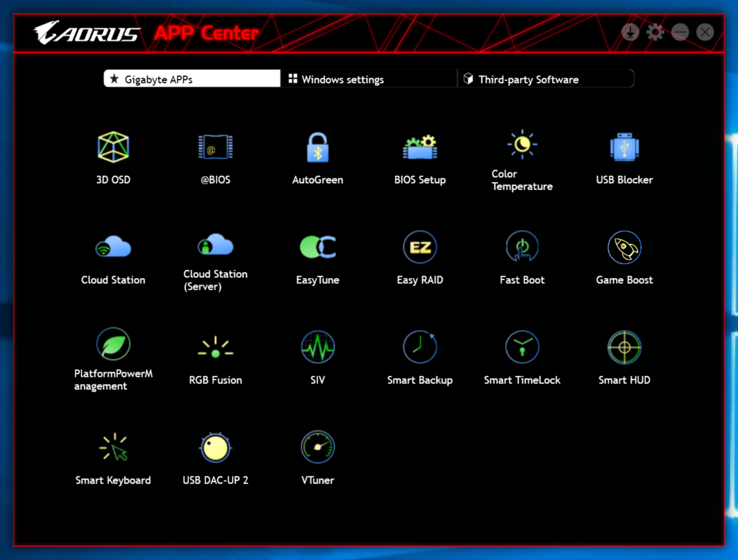738x560 pixels.
Task: Open the Cloud Station (Server) icon
Action: coord(215,244)
